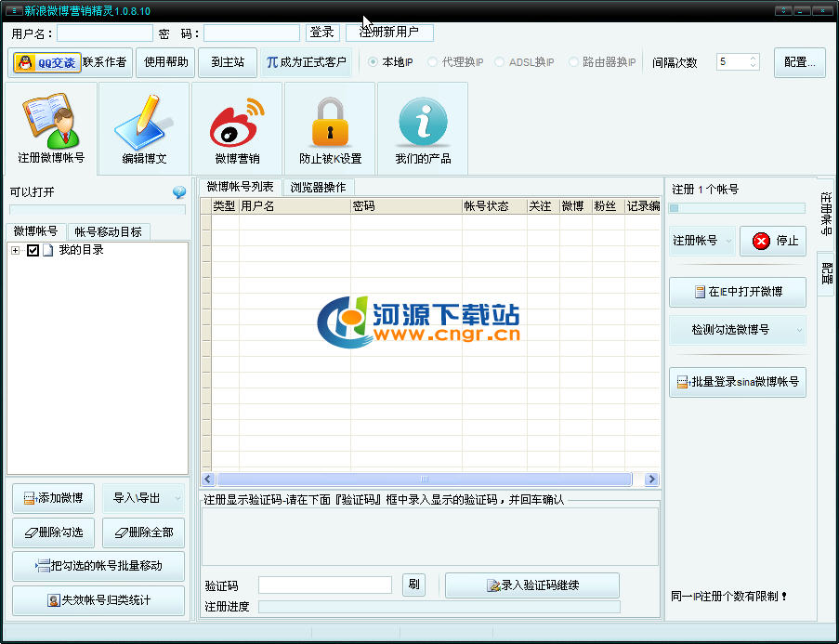The image size is (839, 644).
Task: Expand the 我的目录 tree node
Action: pos(16,250)
